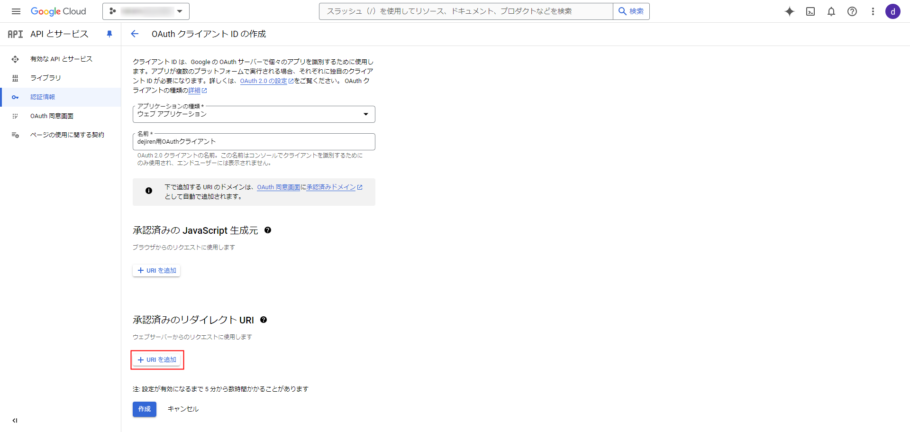Click URI を追加 under リダイレクト URI
Viewport: 910px width, 432px height.
157,359
